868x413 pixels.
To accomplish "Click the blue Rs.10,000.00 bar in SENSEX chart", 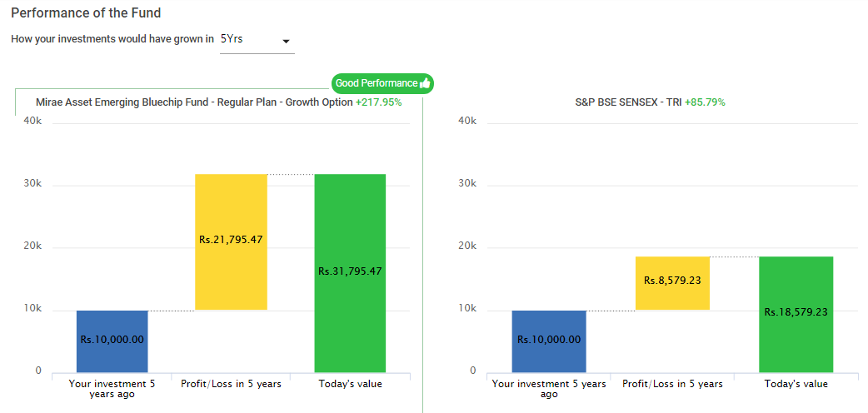I will [549, 341].
